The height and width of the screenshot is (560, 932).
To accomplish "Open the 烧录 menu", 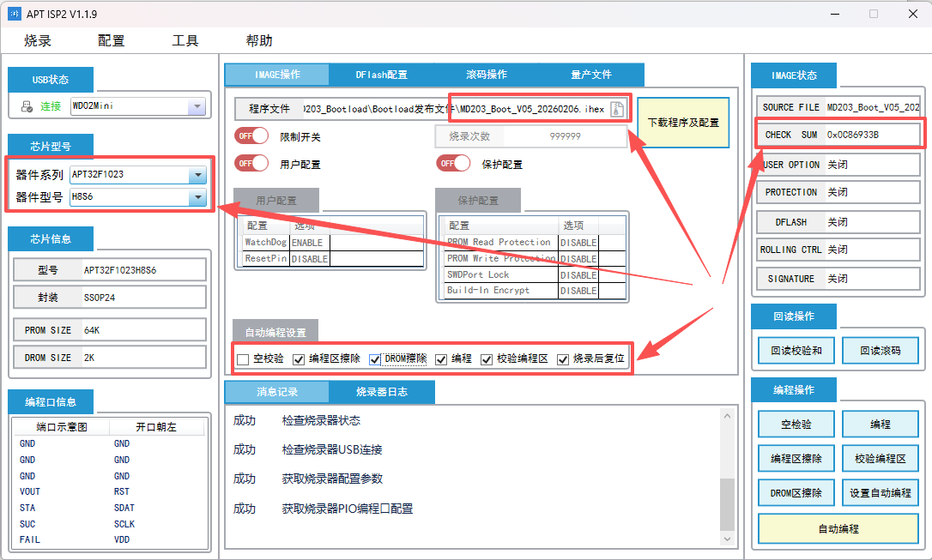I will (x=38, y=40).
